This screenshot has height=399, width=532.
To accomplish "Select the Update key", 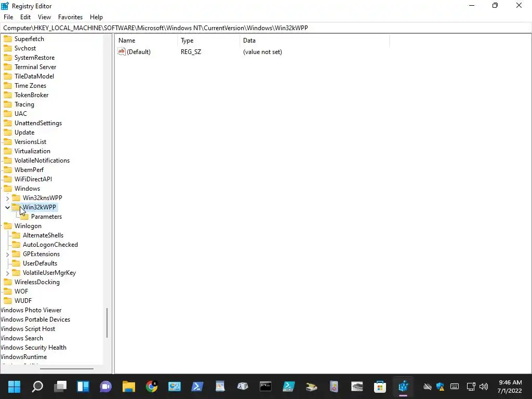I will 24,132.
